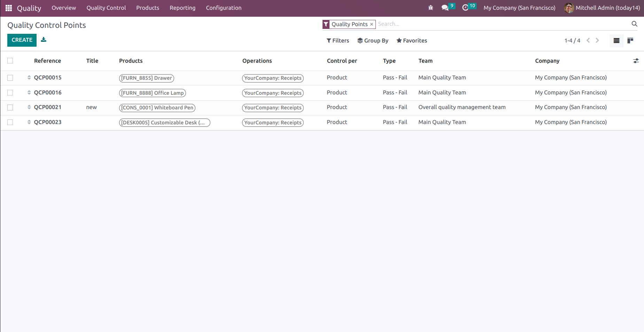Image resolution: width=644 pixels, height=332 pixels.
Task: Open the Configuration menu
Action: pos(224,8)
